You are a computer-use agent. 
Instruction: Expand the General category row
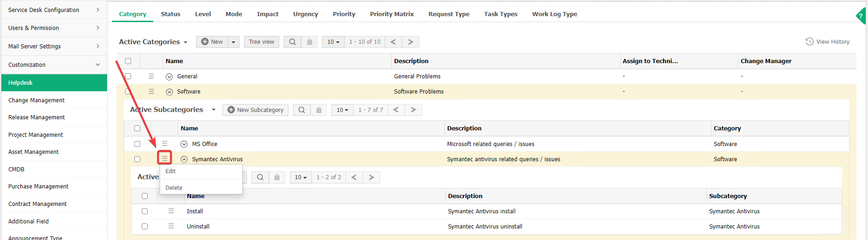(x=169, y=77)
